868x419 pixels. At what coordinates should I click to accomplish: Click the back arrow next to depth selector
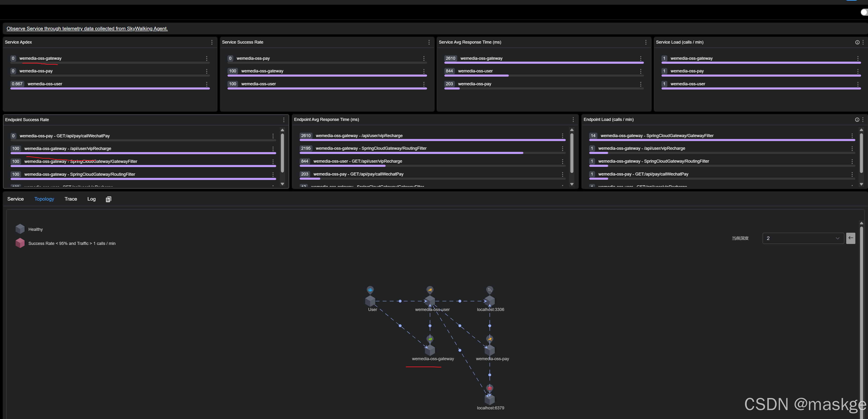(x=850, y=238)
